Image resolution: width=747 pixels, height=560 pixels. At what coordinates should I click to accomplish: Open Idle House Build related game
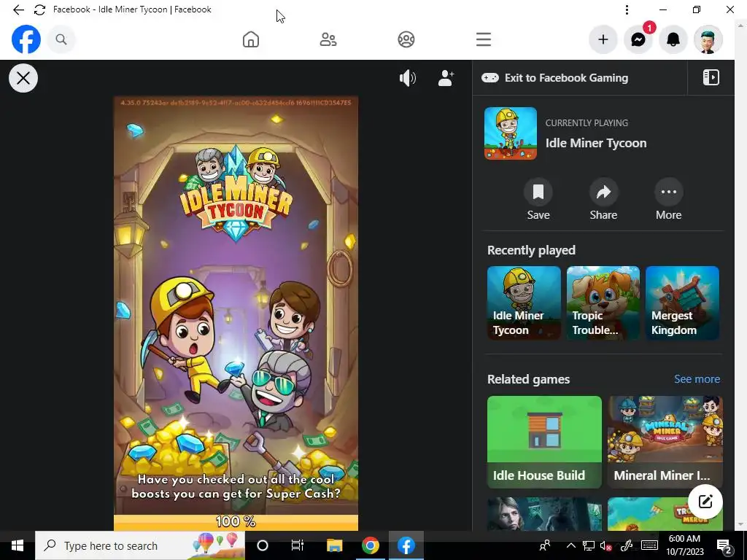[x=544, y=442]
